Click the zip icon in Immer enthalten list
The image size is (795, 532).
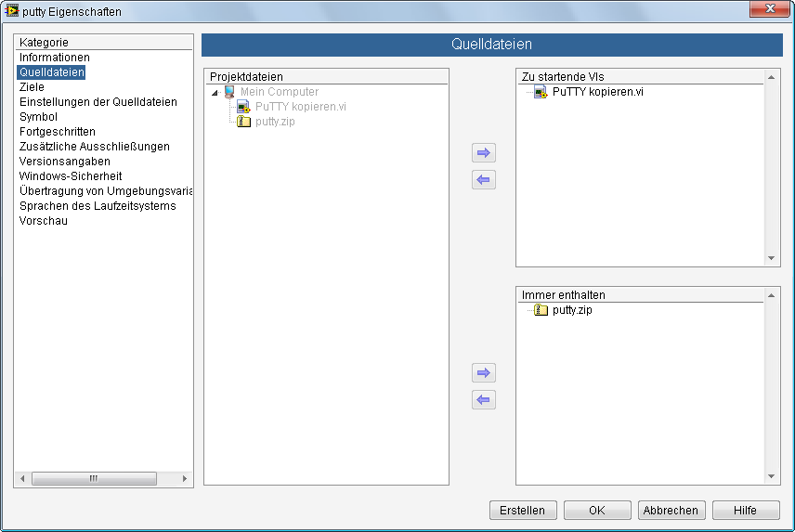[541, 310]
